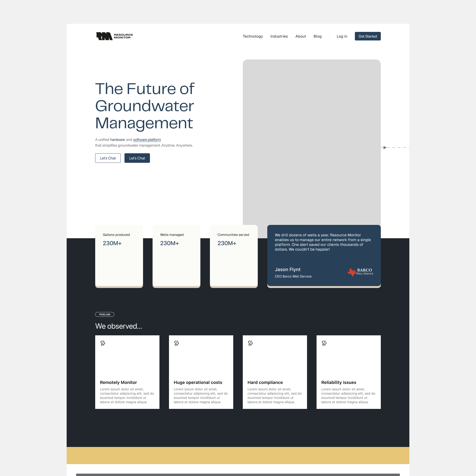This screenshot has height=476, width=476.
Task: Click the outlined 'Let's Chat' button
Action: (x=108, y=158)
